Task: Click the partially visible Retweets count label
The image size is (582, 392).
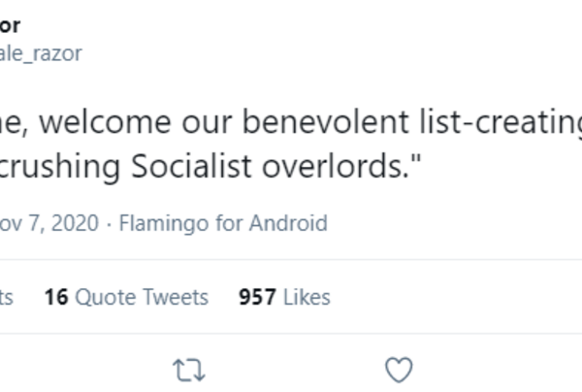Action: [x=8, y=297]
